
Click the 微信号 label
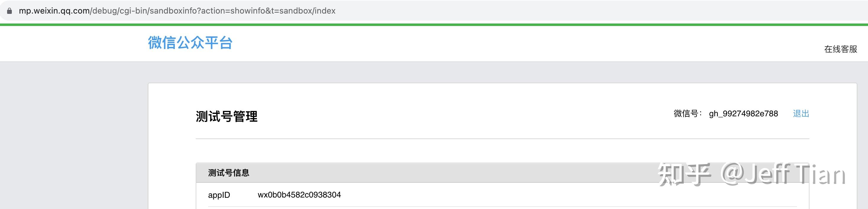click(x=688, y=113)
